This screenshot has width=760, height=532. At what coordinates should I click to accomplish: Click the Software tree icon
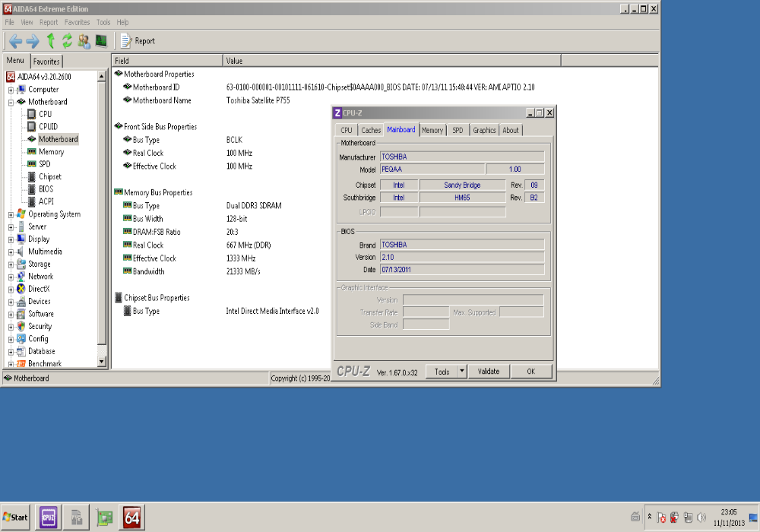(21, 314)
